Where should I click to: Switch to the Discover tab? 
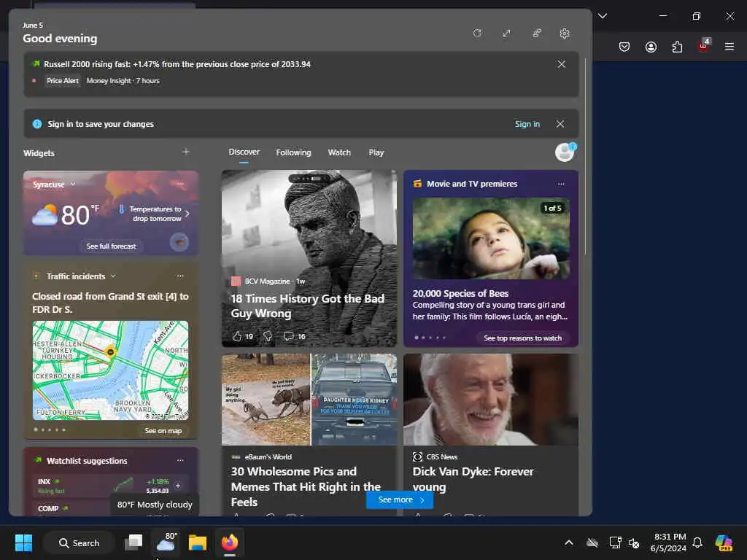click(244, 152)
